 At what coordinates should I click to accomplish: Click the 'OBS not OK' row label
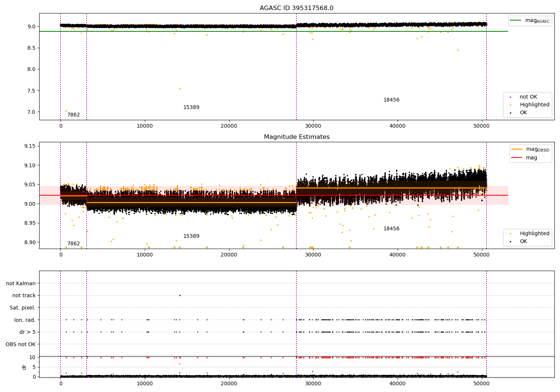(x=21, y=344)
